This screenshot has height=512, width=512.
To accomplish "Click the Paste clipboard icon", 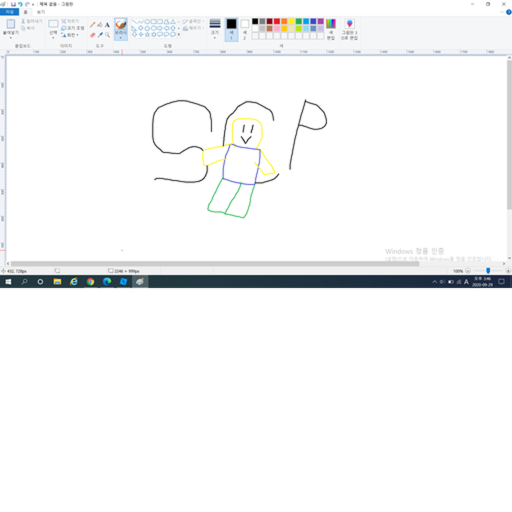I will point(11,24).
